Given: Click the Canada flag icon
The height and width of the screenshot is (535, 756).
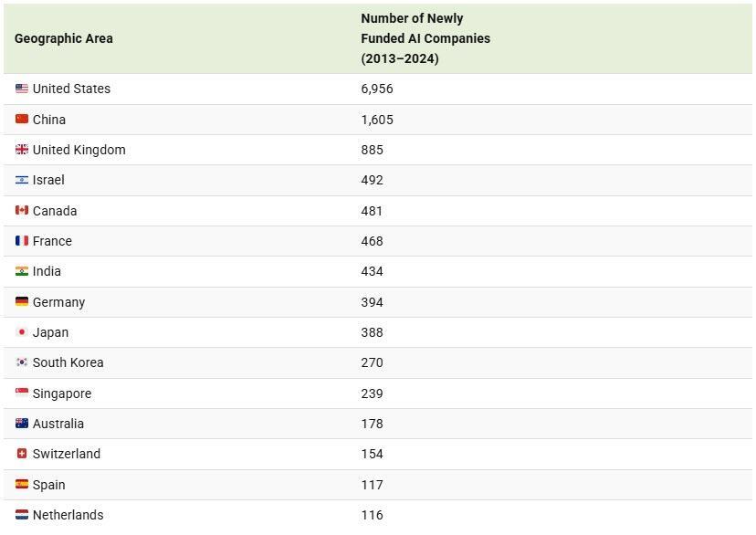Looking at the screenshot, I should (22, 211).
